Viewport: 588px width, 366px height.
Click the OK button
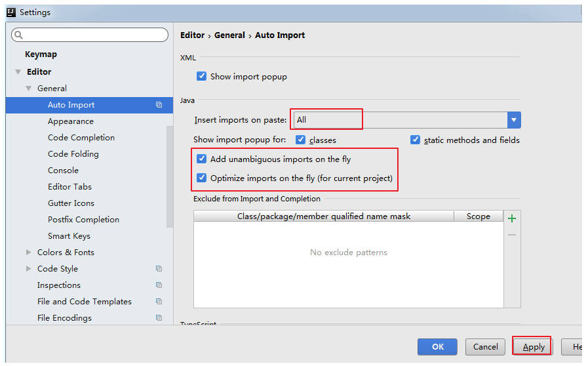click(437, 347)
